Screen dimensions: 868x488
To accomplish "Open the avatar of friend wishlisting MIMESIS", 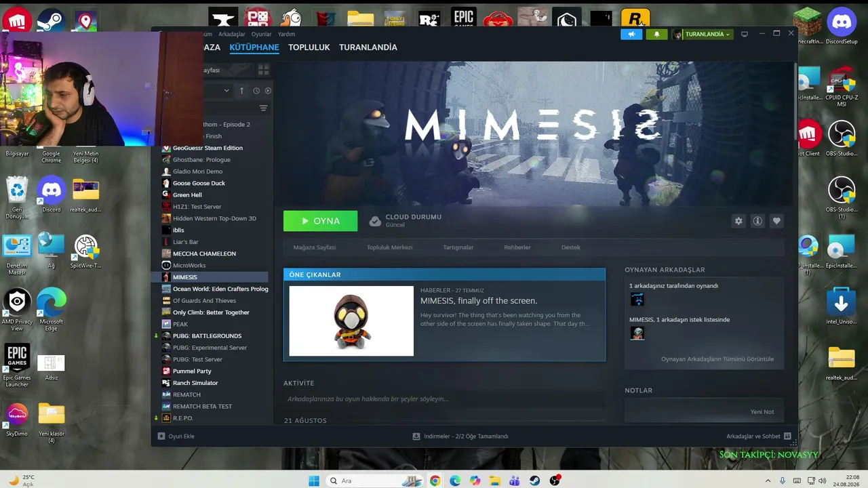I will [637, 333].
